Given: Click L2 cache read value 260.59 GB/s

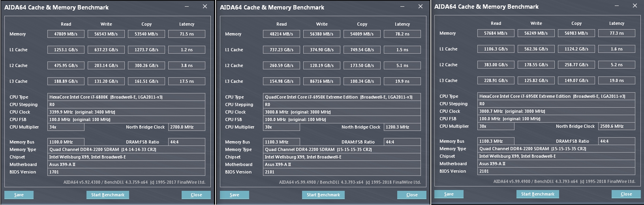Looking at the screenshot, I should tap(282, 65).
